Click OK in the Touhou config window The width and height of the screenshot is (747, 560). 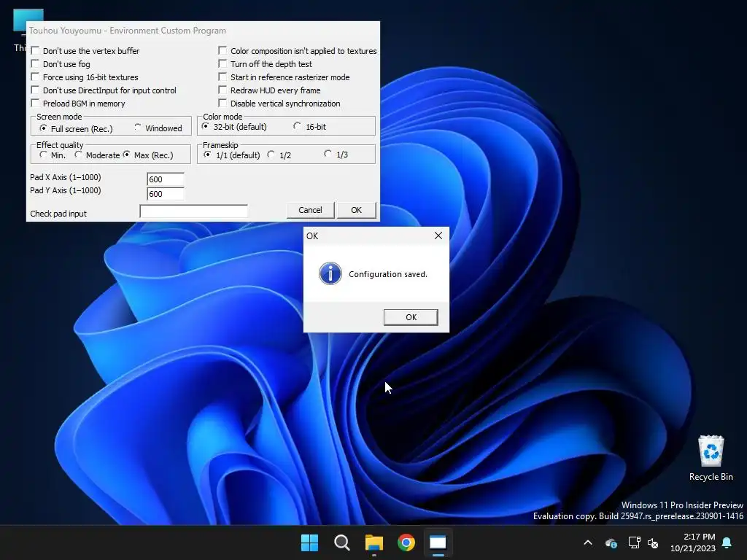(356, 210)
